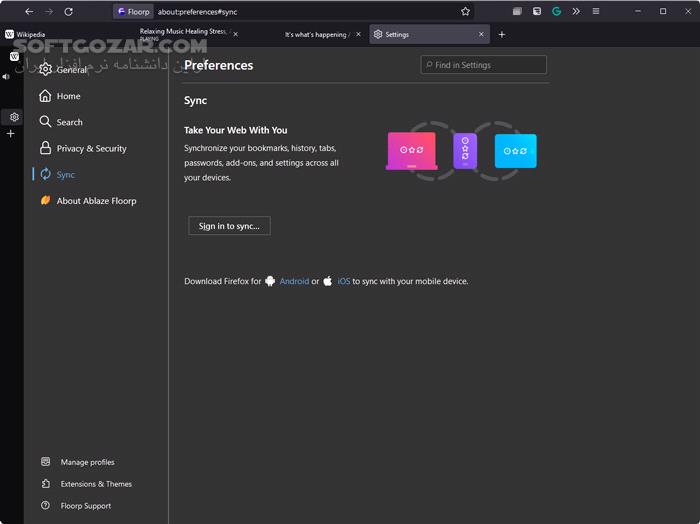The image size is (700, 524).
Task: Open Manage profiles
Action: click(x=78, y=462)
